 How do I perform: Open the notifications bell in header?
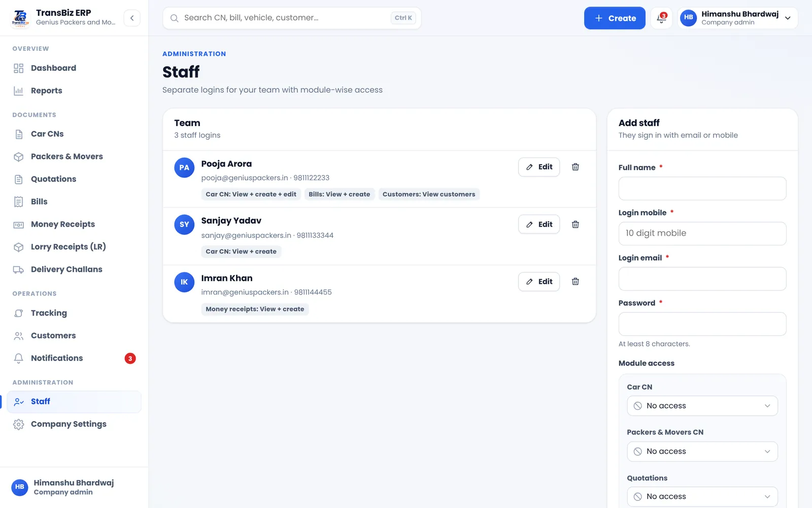(661, 18)
